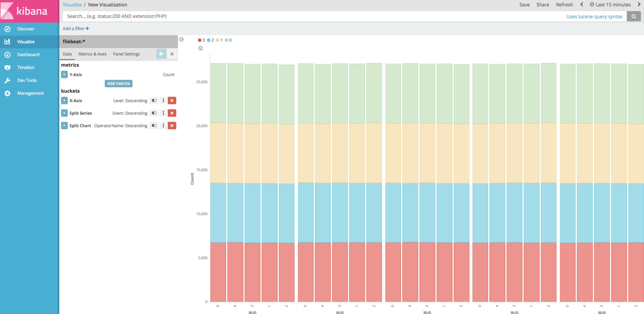Select the Visualize sidebar icon

[x=7, y=42]
